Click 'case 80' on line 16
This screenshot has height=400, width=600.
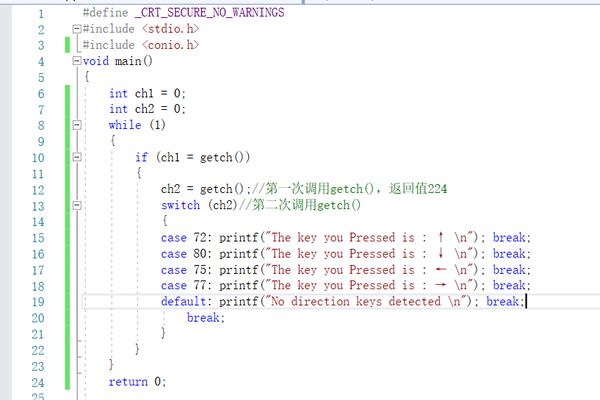184,254
